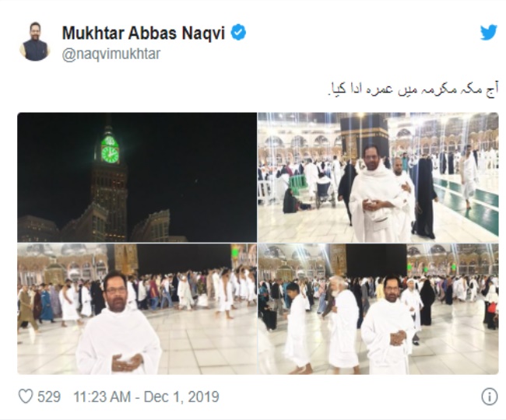The width and height of the screenshot is (506, 420).
Task: Open the green clock tower night photo
Action: tap(137, 177)
